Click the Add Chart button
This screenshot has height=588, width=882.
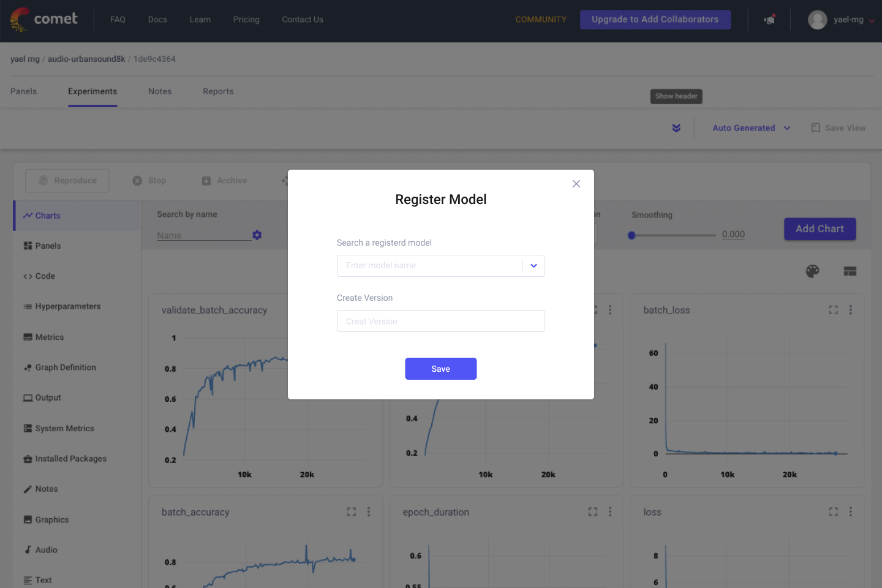pyautogui.click(x=820, y=229)
